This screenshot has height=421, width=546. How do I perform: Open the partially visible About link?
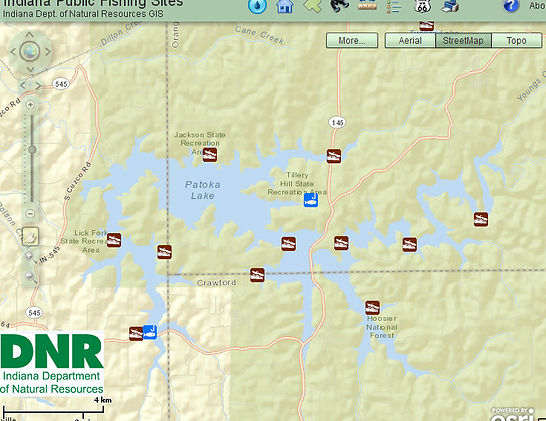coord(537,6)
